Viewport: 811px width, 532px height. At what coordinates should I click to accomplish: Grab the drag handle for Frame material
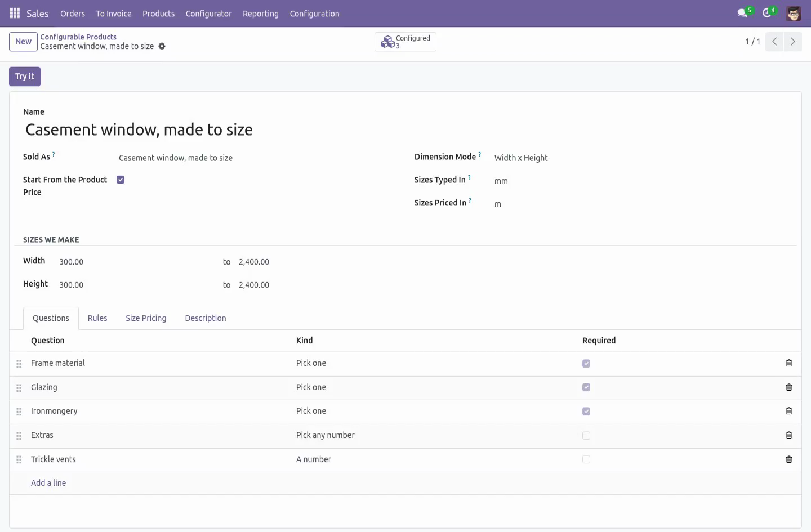click(19, 364)
